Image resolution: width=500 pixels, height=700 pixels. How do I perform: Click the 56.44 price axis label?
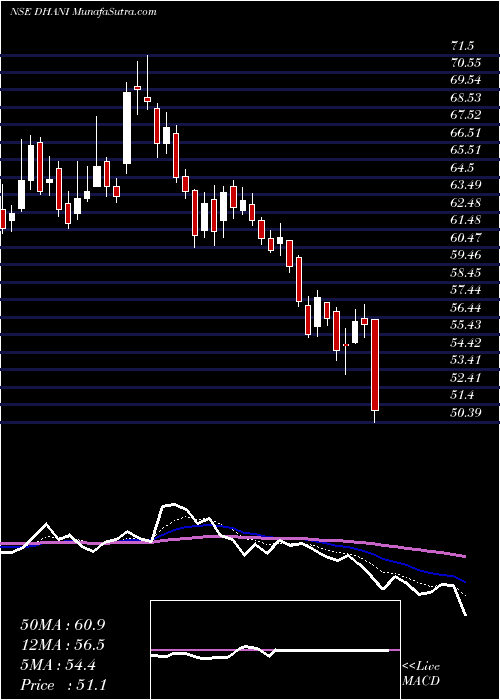pyautogui.click(x=466, y=308)
